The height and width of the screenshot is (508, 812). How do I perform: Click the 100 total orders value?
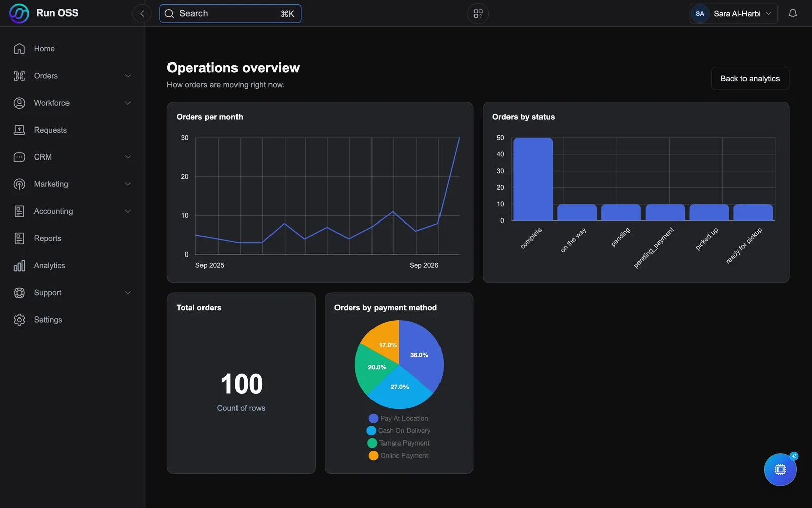click(x=242, y=384)
